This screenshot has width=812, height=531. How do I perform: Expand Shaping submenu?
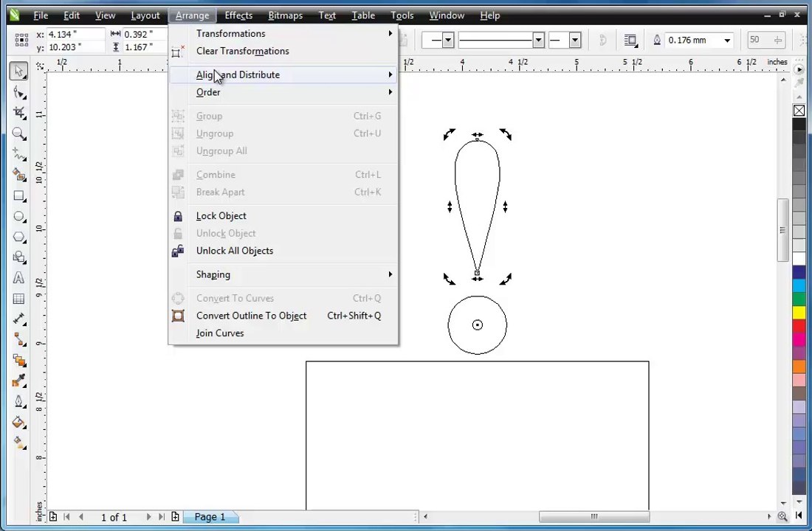click(x=283, y=274)
